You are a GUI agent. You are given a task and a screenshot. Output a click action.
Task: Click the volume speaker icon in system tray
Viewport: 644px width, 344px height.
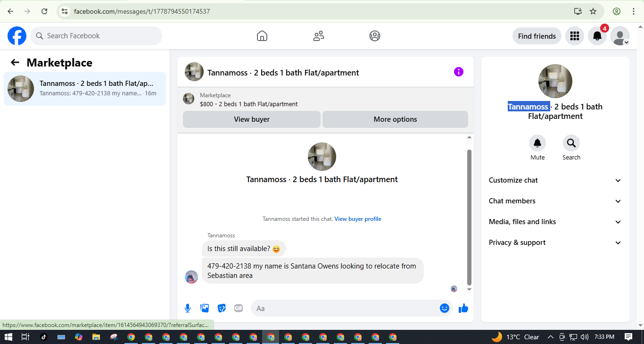coord(585,337)
